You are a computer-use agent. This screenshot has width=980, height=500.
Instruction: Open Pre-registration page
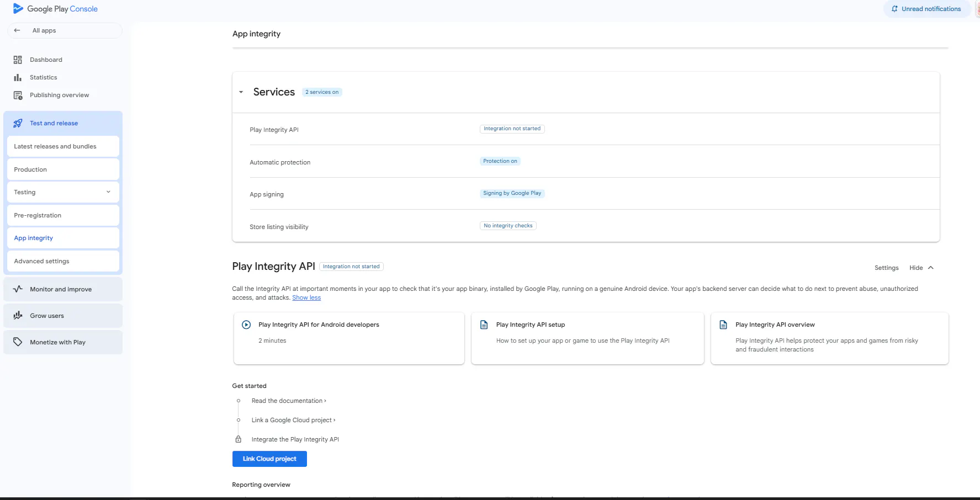tap(63, 215)
